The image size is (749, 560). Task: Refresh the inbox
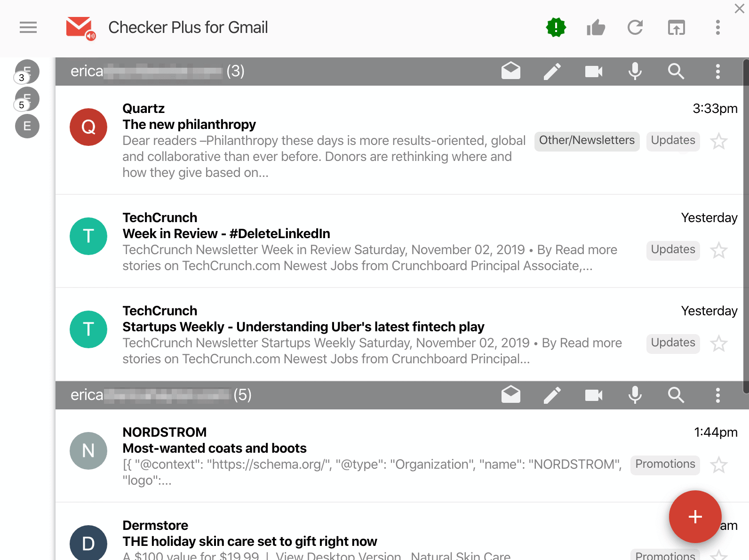tap(635, 27)
